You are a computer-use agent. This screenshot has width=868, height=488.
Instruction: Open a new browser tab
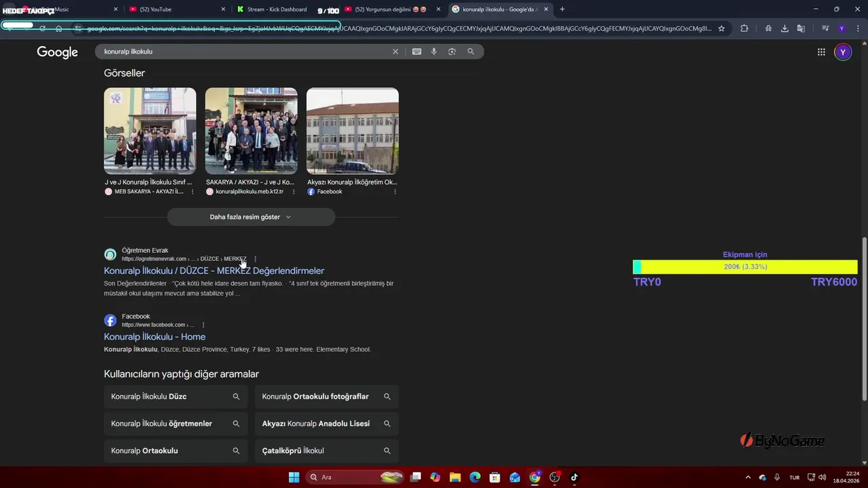(562, 9)
